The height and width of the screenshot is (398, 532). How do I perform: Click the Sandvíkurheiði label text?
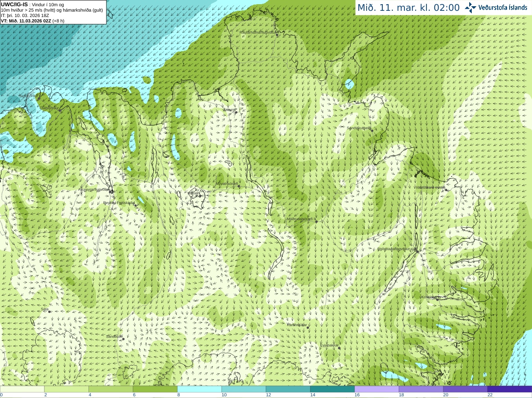point(359,128)
